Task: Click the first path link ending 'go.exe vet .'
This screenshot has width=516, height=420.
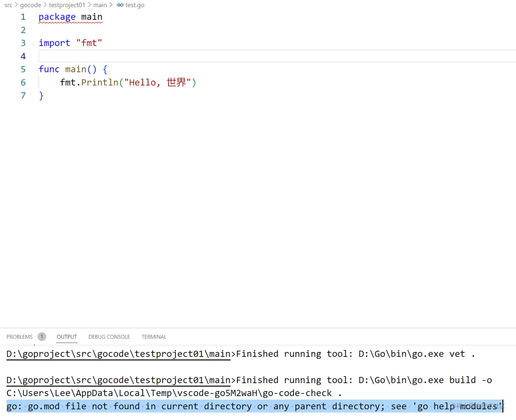Action: (118, 354)
